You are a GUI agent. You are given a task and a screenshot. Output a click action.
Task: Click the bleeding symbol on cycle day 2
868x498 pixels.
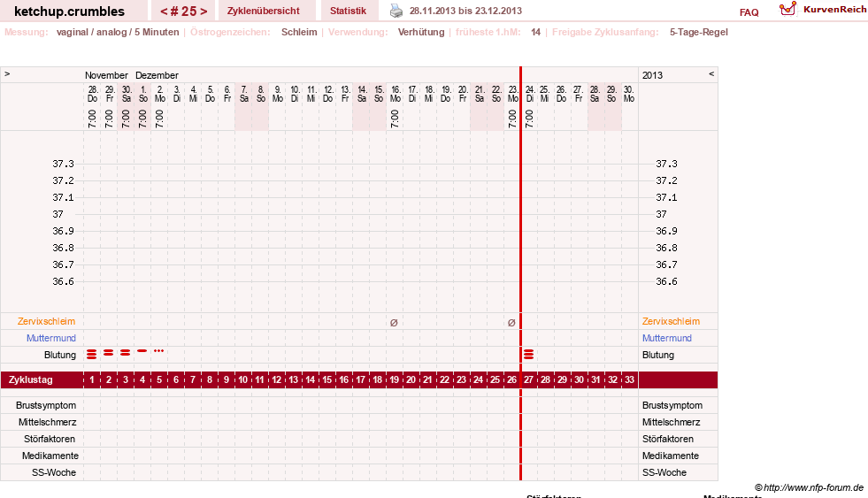pos(109,352)
